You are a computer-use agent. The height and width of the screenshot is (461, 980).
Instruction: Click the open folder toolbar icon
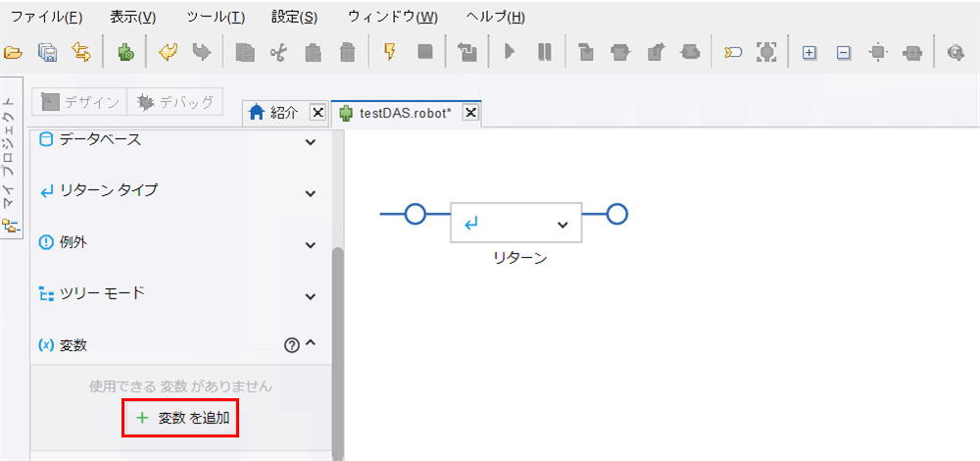coord(13,53)
